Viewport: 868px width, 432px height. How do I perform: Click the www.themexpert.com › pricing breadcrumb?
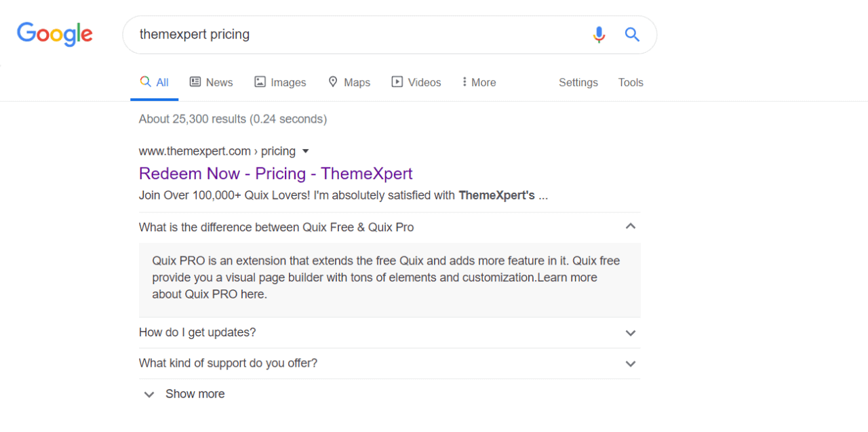pyautogui.click(x=217, y=151)
